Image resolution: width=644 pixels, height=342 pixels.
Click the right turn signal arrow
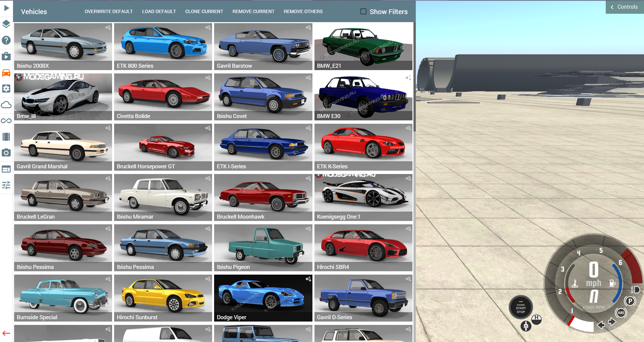pos(612,322)
